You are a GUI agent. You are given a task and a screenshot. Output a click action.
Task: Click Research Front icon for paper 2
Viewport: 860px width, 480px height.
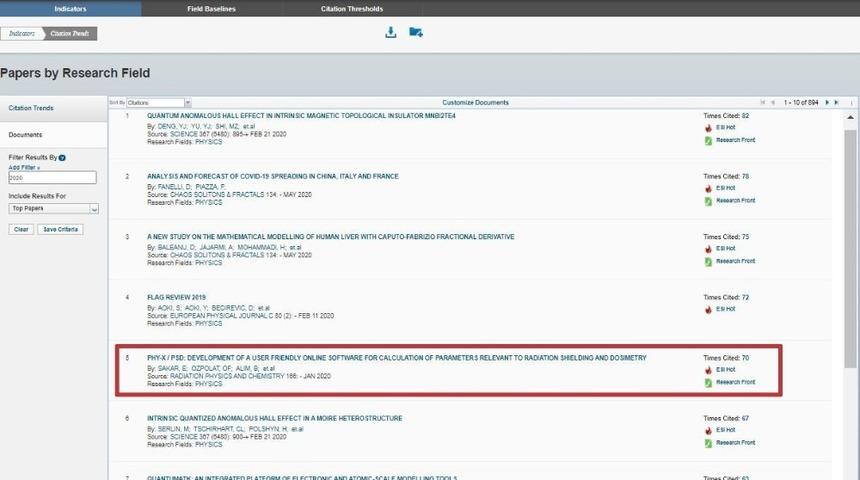708,201
